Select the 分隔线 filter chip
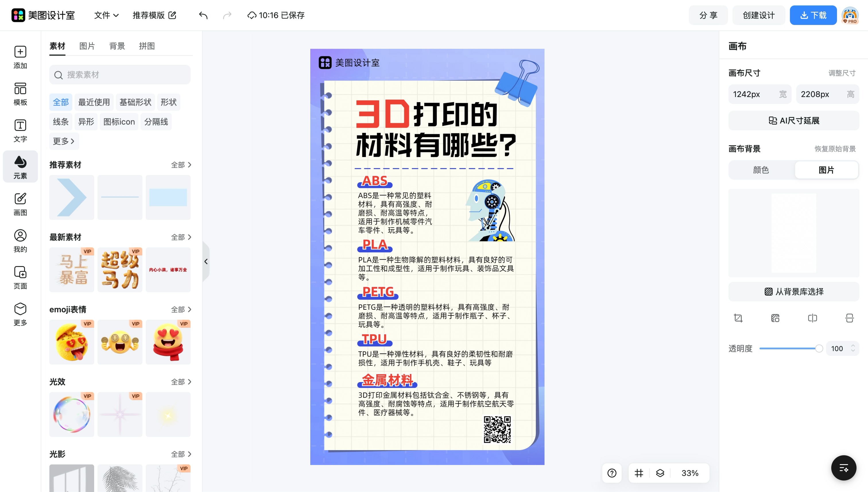The height and width of the screenshot is (492, 868). point(156,122)
